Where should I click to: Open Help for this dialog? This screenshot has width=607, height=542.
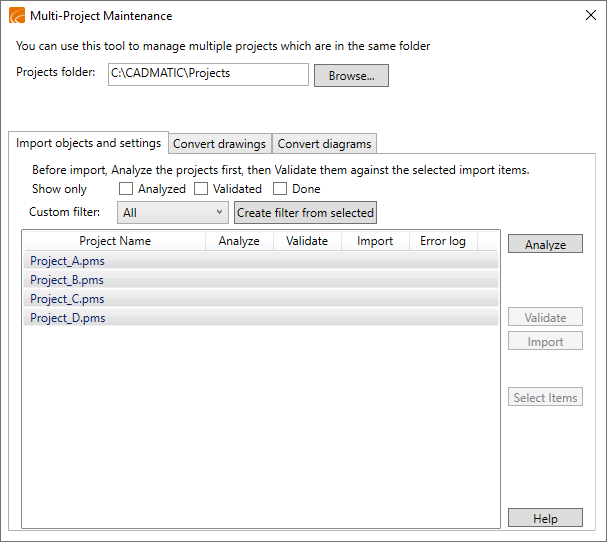[x=545, y=518]
